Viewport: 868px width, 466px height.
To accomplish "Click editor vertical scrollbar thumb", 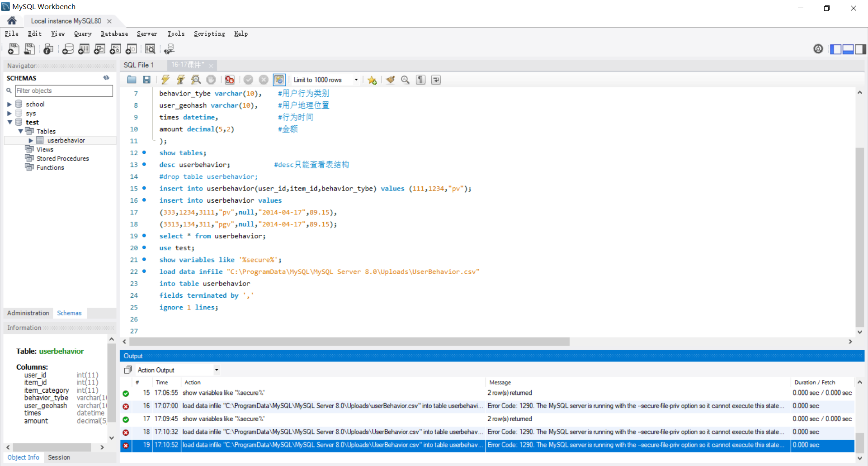I will [859, 238].
